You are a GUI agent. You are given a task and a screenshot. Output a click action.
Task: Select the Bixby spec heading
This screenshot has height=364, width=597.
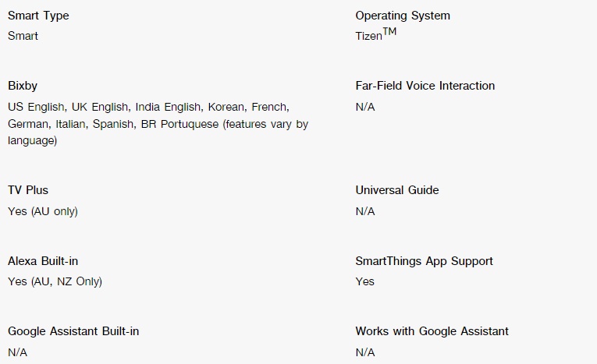23,86
